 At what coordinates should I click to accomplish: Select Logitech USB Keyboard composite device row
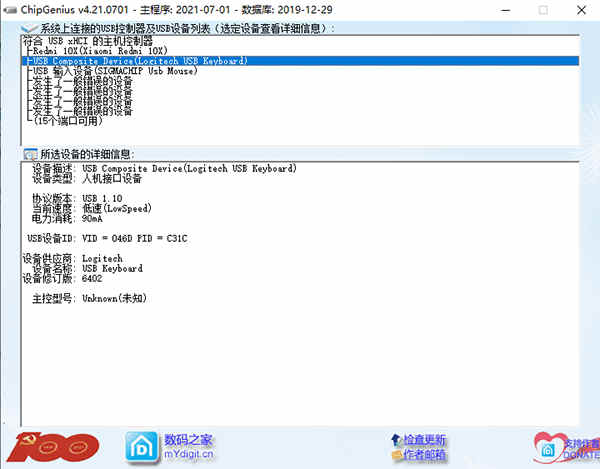(300, 61)
